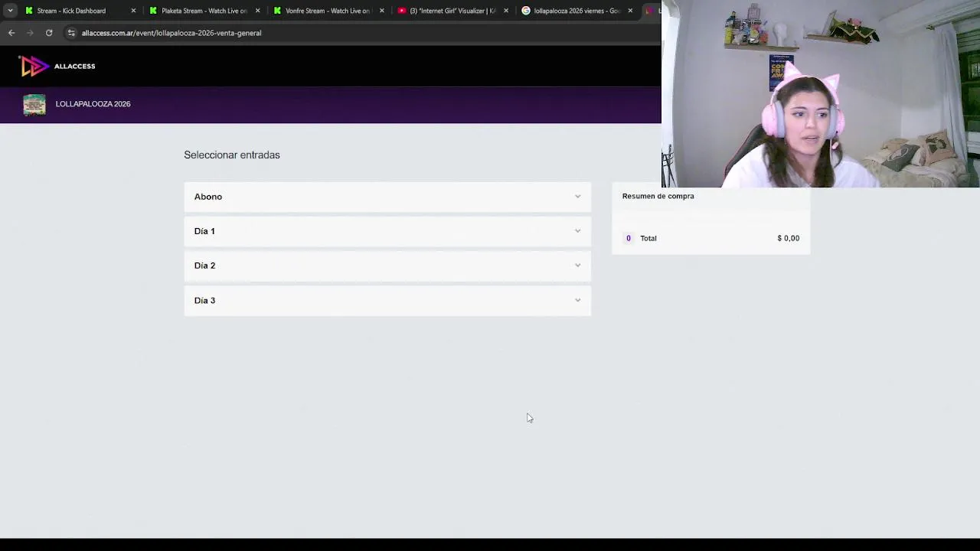Expand the Día 2 chevron
Viewport: 980px width, 551px height.
pyautogui.click(x=578, y=266)
